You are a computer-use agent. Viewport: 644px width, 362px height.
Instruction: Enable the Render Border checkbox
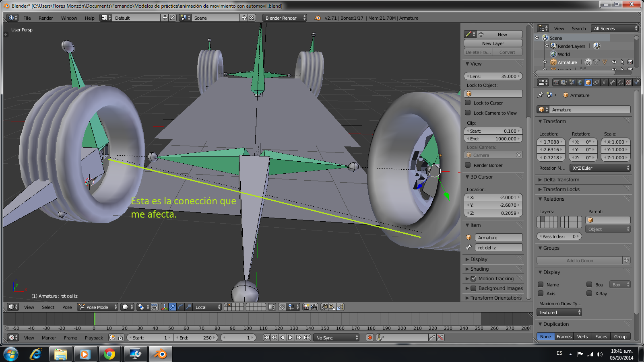(x=468, y=165)
